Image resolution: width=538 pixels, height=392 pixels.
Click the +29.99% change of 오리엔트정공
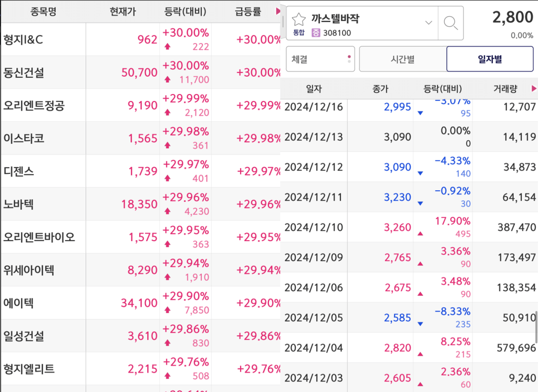[x=185, y=99]
